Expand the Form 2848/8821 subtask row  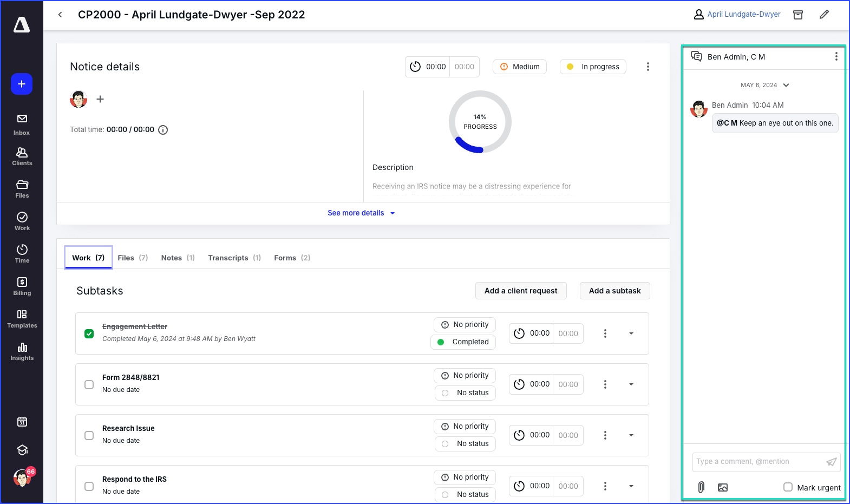coord(631,384)
